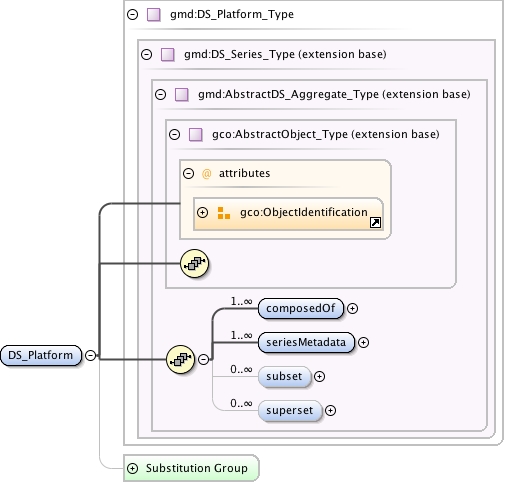This screenshot has width=505, height=485.
Task: Click the orange attribute group icon
Action: coord(224,213)
